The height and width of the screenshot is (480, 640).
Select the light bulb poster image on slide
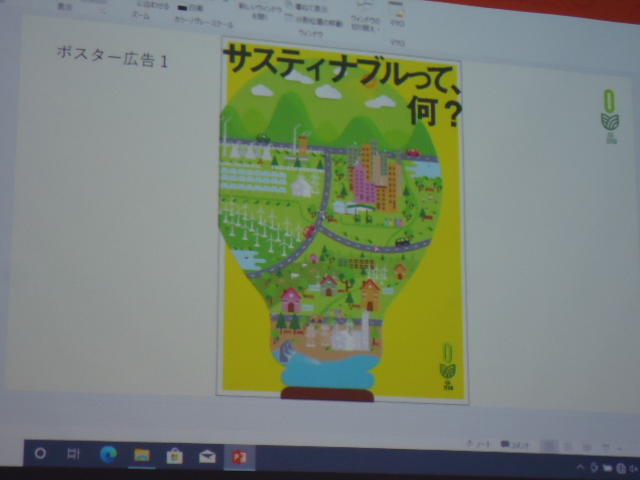tap(341, 220)
